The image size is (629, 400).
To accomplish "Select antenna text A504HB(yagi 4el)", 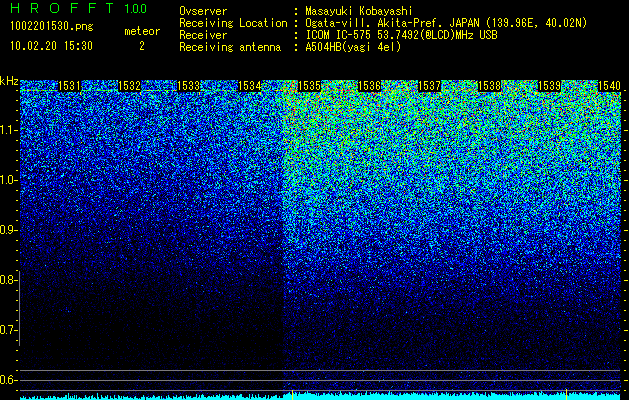I will 353,47.
